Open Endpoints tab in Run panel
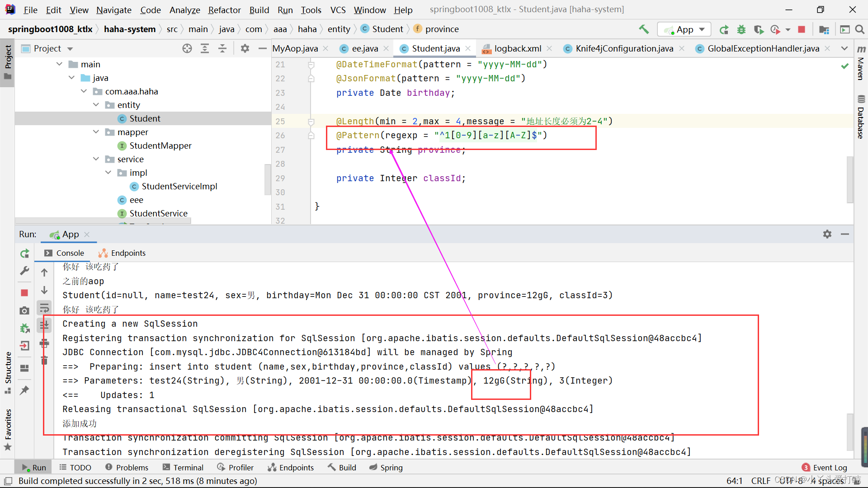 (122, 253)
